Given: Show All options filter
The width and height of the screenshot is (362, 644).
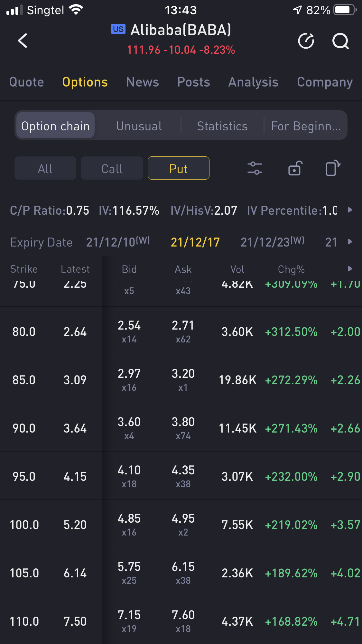Looking at the screenshot, I should 45,168.
